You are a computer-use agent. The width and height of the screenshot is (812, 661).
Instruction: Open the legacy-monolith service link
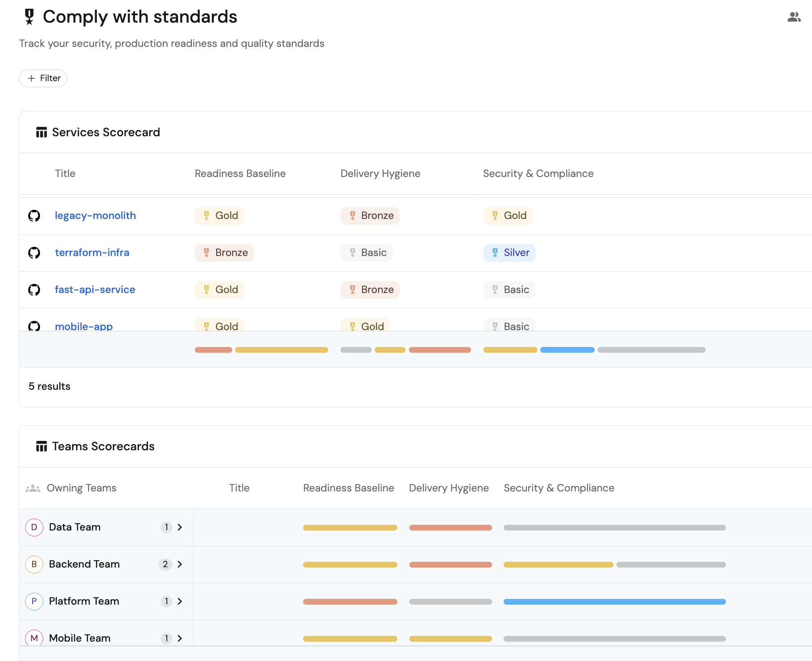tap(95, 216)
